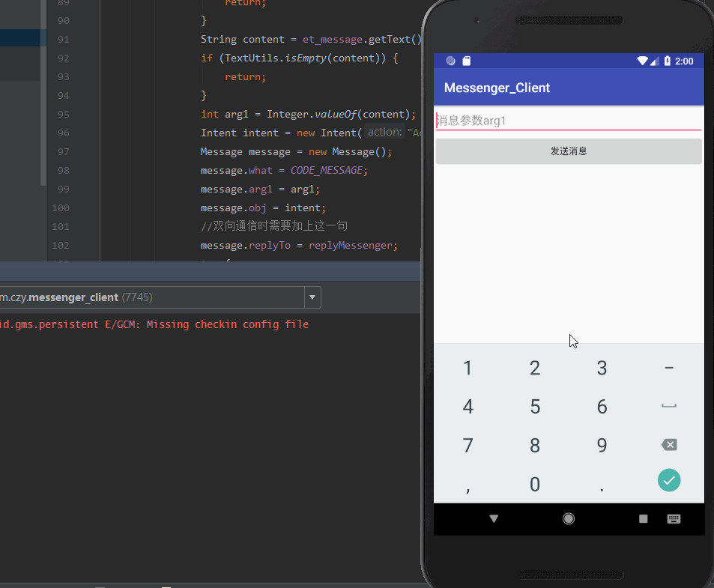Tap the SD card notification icon
The image size is (714, 588).
(466, 61)
